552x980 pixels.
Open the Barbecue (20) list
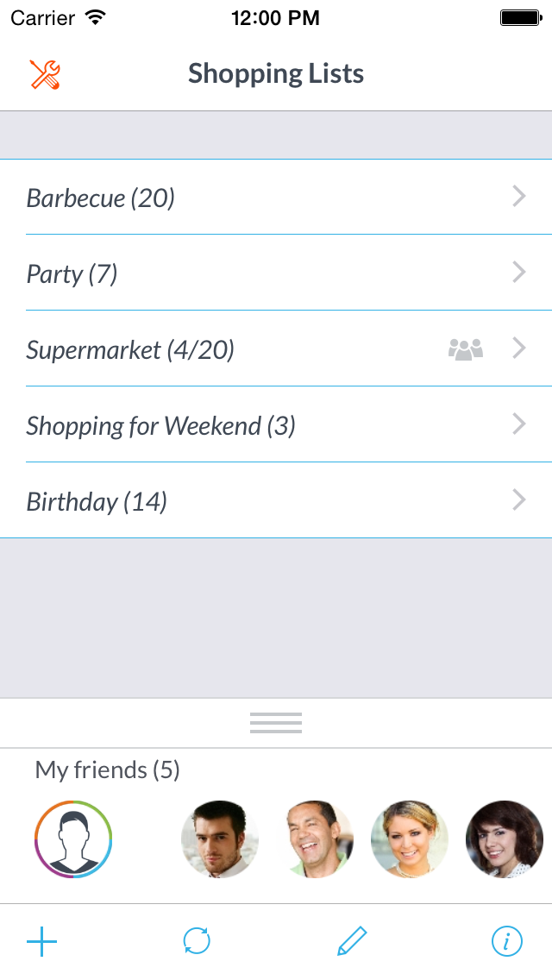(101, 198)
